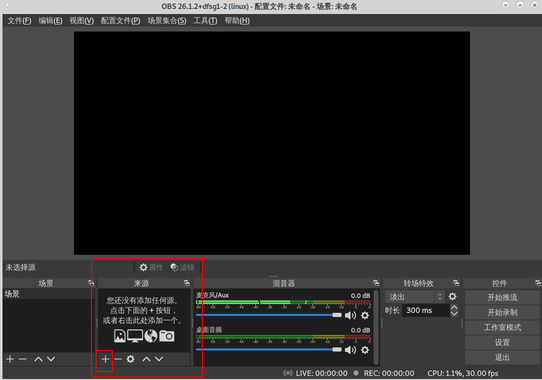The image size is (542, 380).
Task: Open the 配置文件(P) menu
Action: (x=120, y=21)
